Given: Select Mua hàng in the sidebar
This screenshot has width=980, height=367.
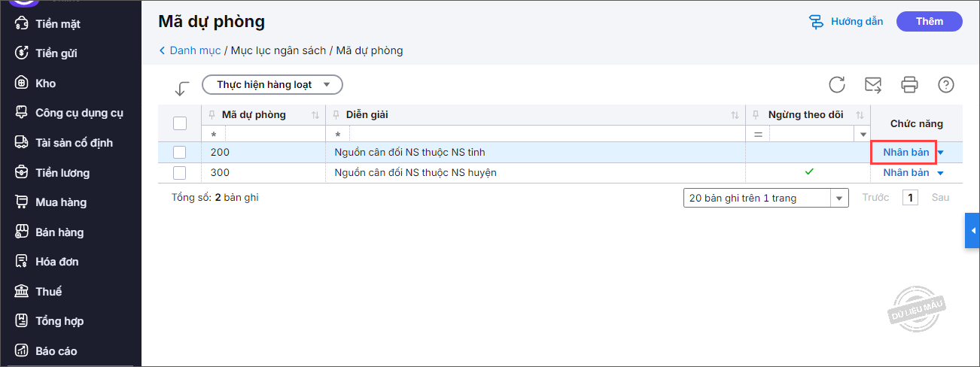Looking at the screenshot, I should tap(60, 202).
